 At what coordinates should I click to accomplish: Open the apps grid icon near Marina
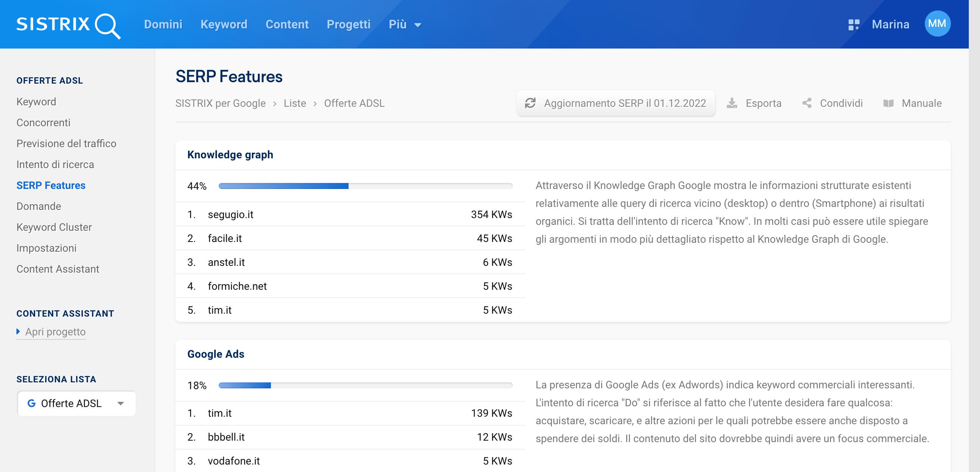tap(854, 25)
